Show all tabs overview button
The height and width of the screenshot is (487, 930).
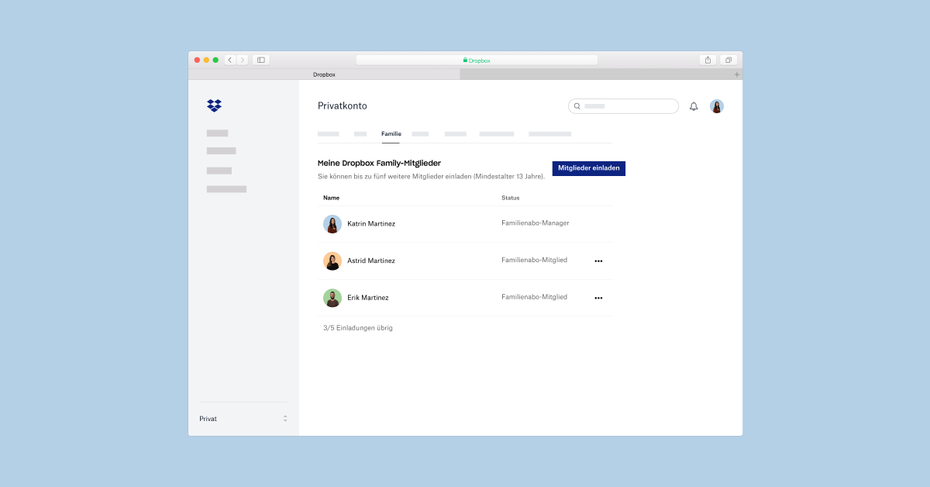pyautogui.click(x=728, y=60)
